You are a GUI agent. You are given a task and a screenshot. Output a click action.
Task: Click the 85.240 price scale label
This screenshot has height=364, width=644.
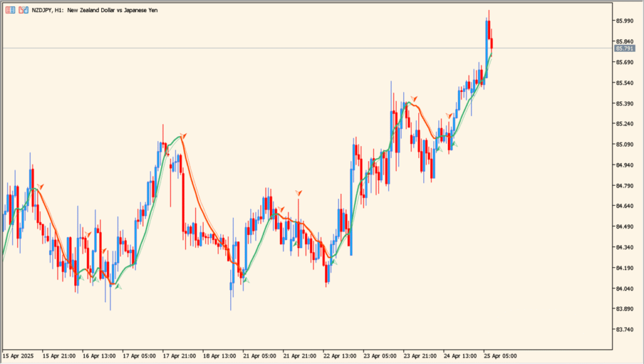(x=625, y=124)
